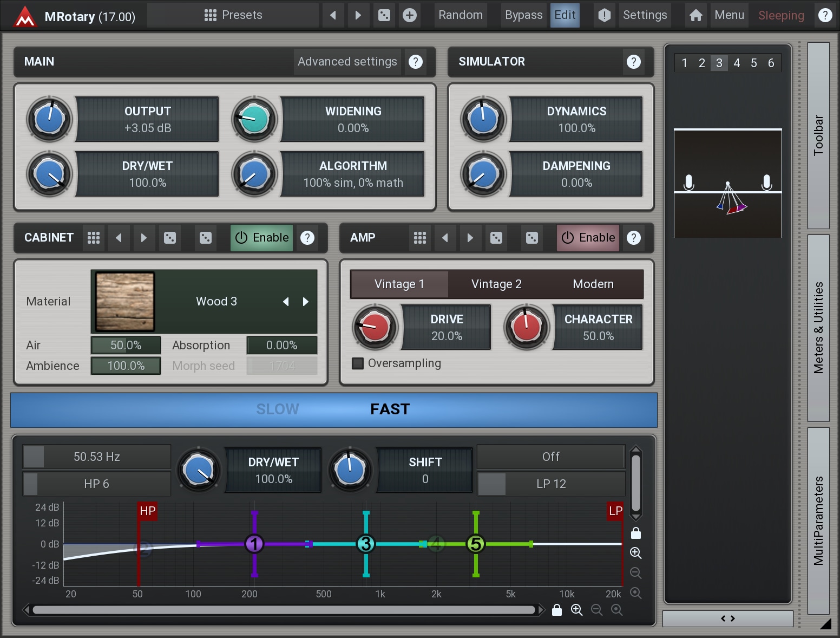Open Cabinet presets grid icon

click(94, 238)
